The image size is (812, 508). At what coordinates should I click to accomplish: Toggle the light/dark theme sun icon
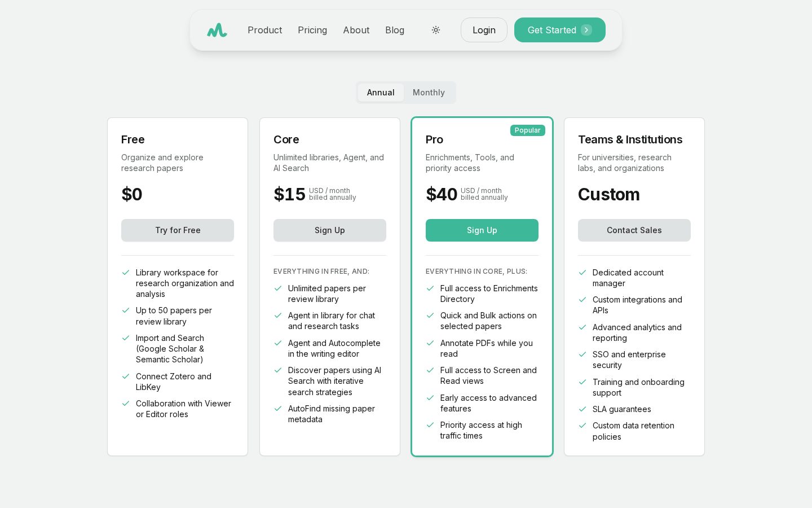coord(436,30)
